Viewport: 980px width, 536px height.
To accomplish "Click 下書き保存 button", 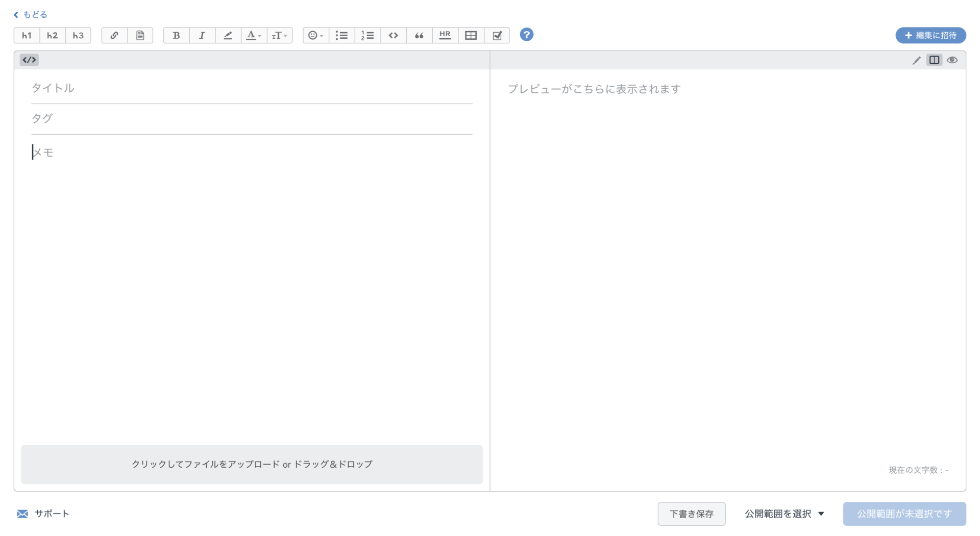I will [692, 514].
